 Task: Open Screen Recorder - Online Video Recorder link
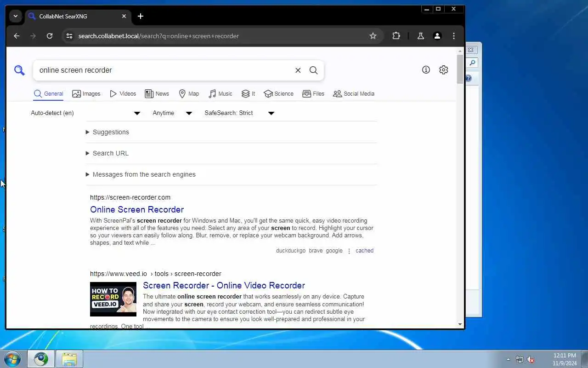point(224,285)
